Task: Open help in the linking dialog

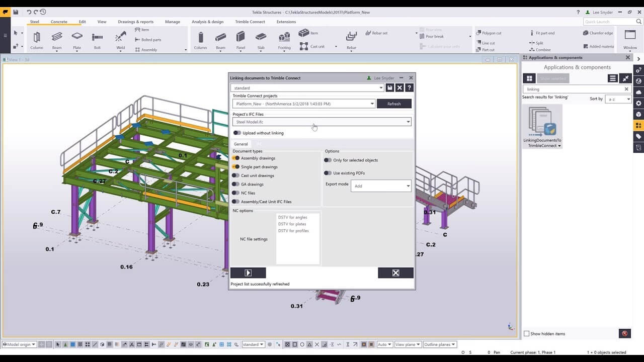Action: click(409, 87)
